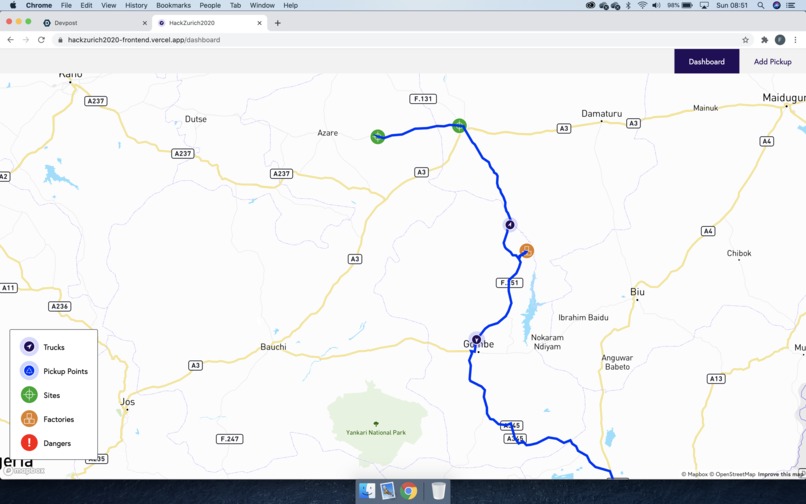Open the File menu
Screen dimensions: 806x504
tap(66, 5)
